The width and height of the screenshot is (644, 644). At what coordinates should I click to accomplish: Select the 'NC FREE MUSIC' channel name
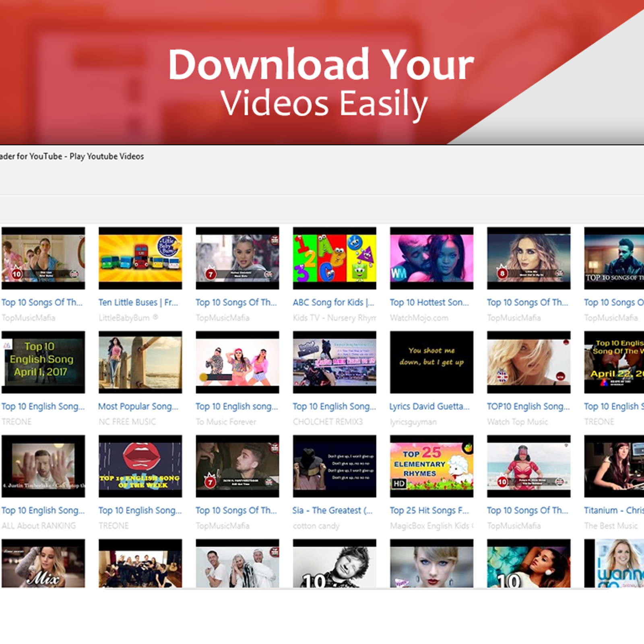[x=127, y=422]
